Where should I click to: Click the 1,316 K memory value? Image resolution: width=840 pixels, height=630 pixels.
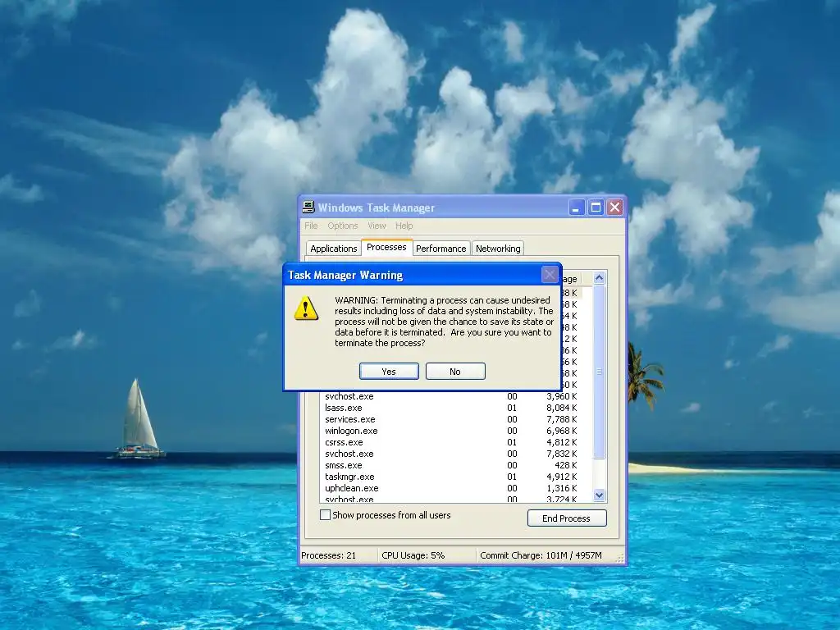coord(561,489)
